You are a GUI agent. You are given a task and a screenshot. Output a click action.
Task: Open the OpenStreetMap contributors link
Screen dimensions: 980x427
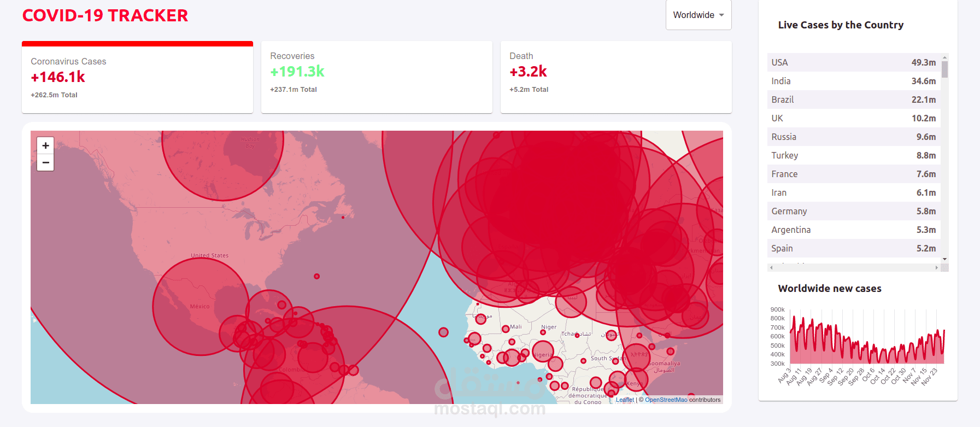(666, 400)
